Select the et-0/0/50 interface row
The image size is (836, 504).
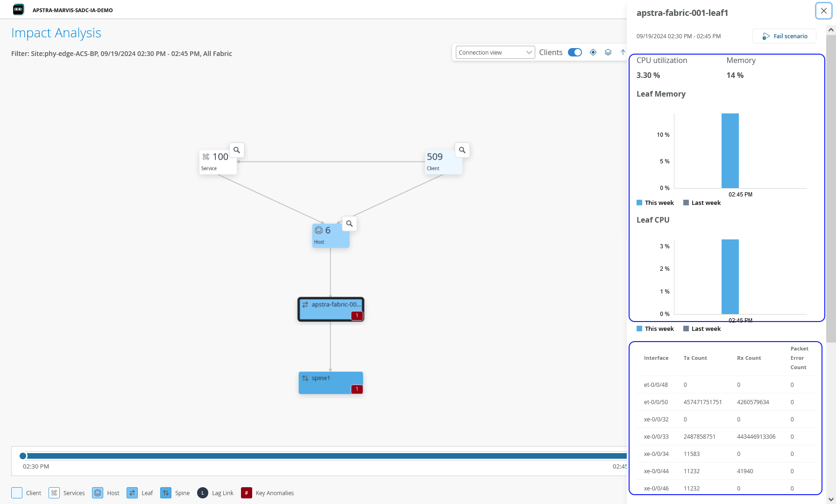pyautogui.click(x=727, y=402)
